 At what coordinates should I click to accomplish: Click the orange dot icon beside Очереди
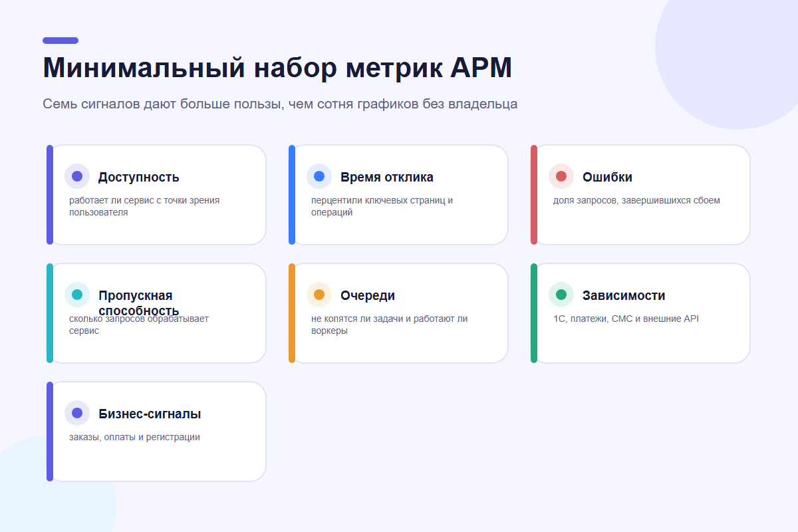pyautogui.click(x=319, y=295)
